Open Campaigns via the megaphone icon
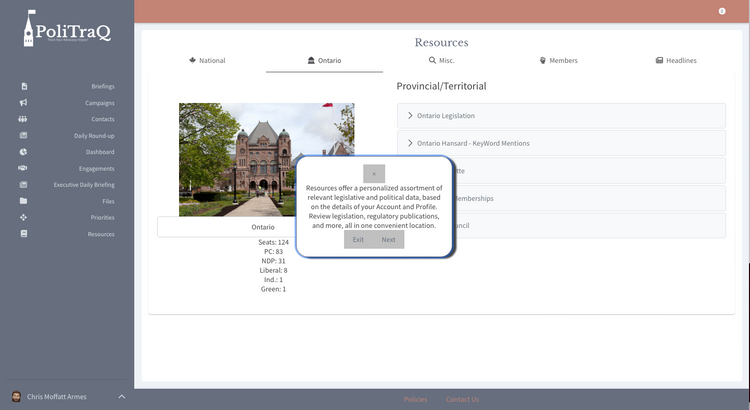750x410 pixels. 24,103
